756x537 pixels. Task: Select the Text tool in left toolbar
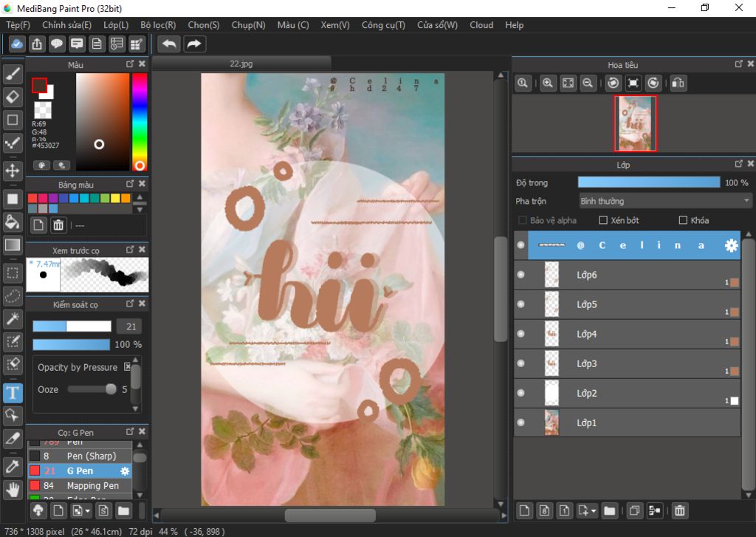tap(13, 392)
